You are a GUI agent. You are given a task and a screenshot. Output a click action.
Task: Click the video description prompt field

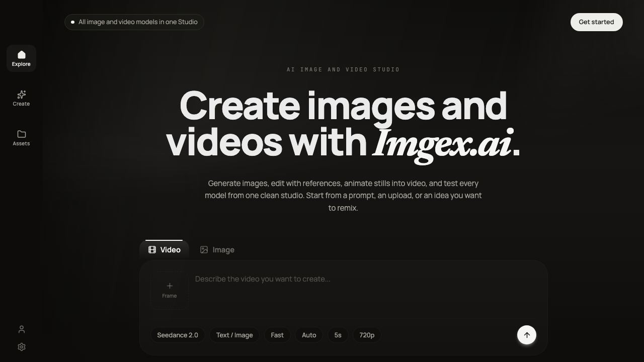point(365,292)
